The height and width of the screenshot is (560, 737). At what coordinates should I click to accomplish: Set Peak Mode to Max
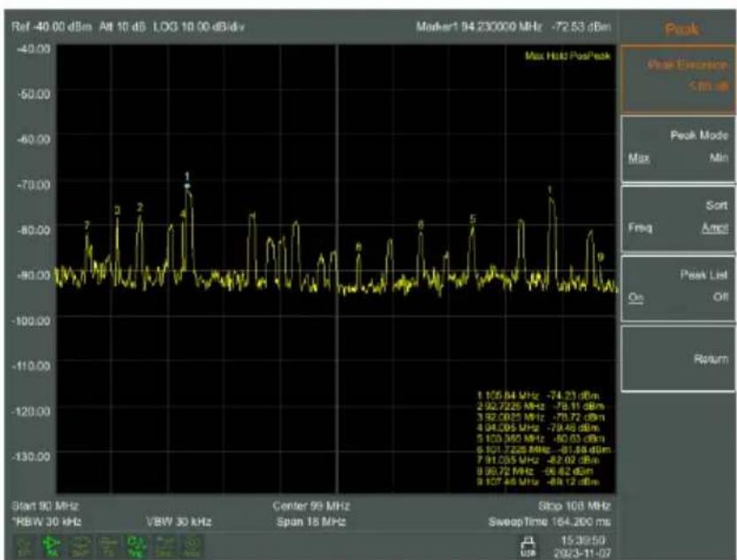[x=639, y=158]
